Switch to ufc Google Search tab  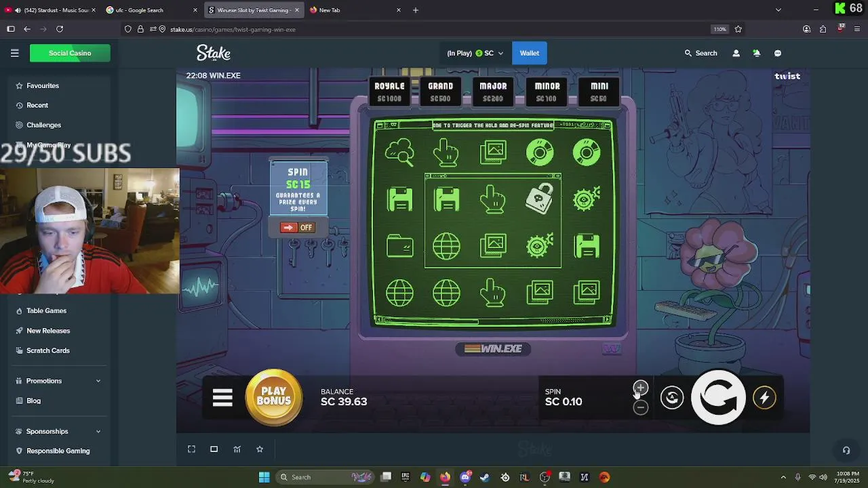[151, 10]
